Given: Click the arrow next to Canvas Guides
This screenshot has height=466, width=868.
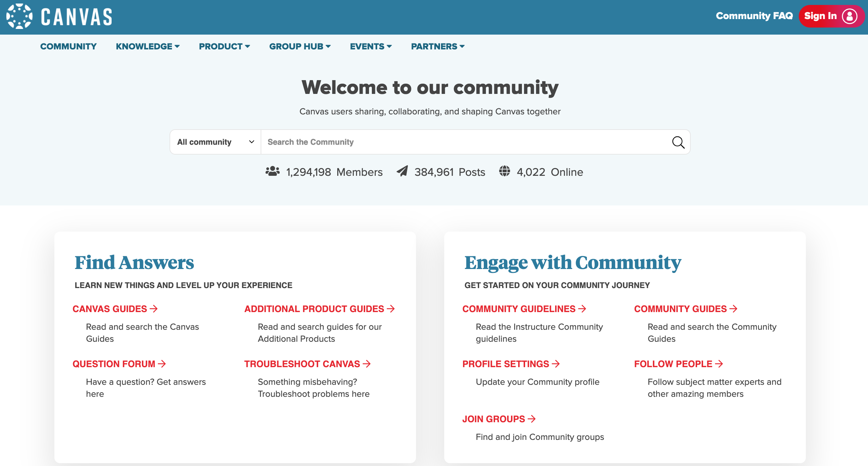Looking at the screenshot, I should (154, 309).
